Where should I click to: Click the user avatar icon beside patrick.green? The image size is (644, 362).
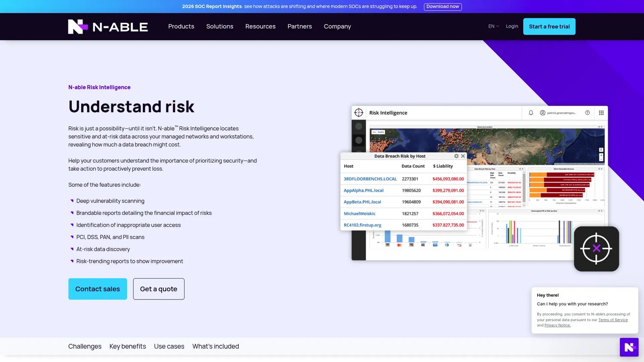pyautogui.click(x=543, y=113)
